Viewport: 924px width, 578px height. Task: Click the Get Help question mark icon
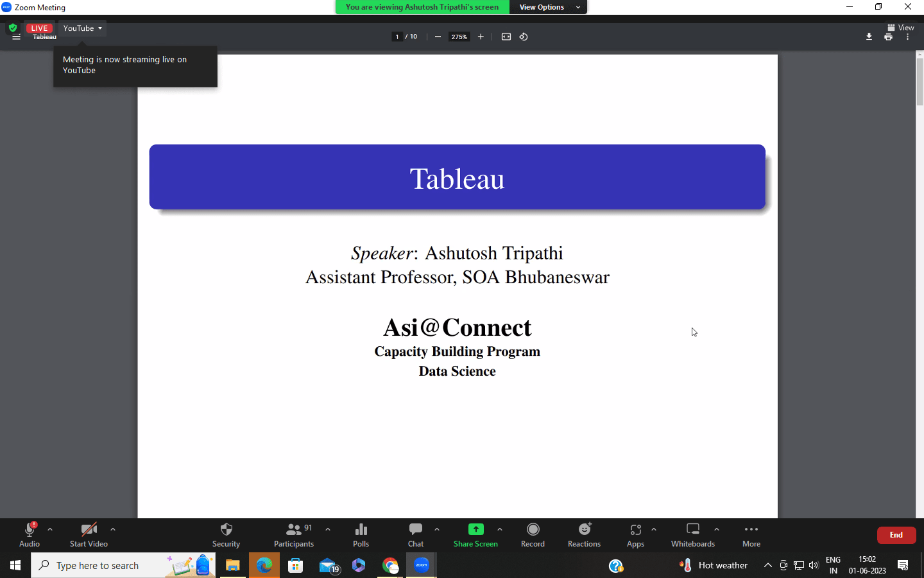point(616,566)
